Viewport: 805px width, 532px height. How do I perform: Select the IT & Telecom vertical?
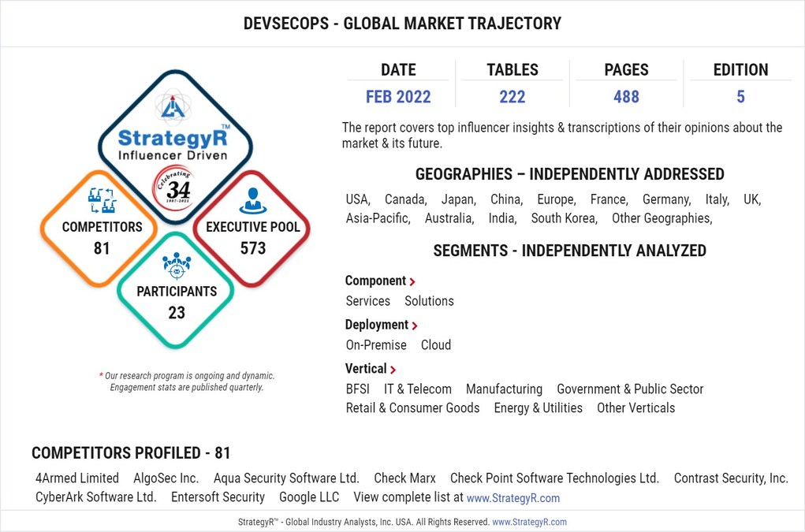pos(418,389)
